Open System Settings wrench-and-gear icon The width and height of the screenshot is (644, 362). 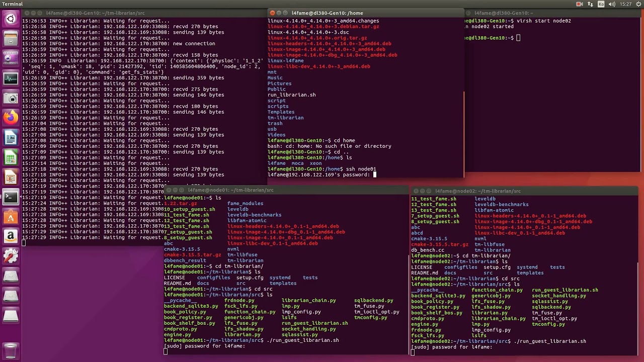pyautogui.click(x=11, y=256)
